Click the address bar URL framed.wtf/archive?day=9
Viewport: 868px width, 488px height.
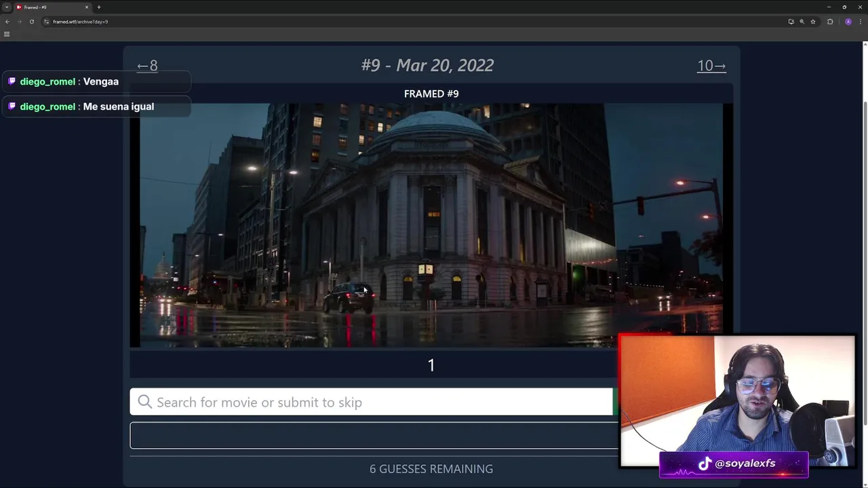pyautogui.click(x=80, y=22)
